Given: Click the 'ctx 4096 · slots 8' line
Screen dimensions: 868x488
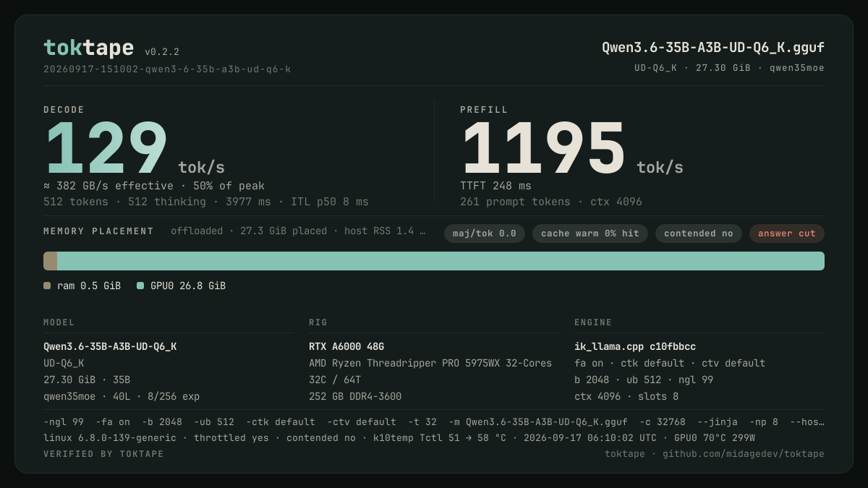Looking at the screenshot, I should point(626,396).
